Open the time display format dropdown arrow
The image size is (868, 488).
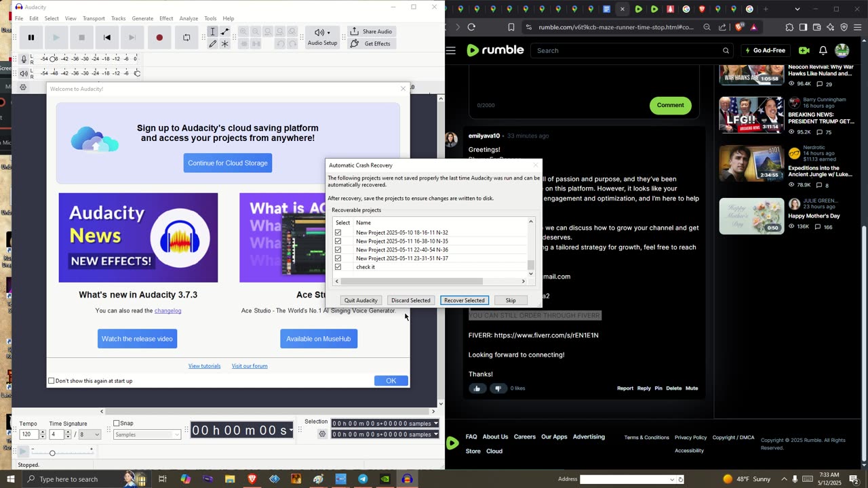(x=291, y=430)
